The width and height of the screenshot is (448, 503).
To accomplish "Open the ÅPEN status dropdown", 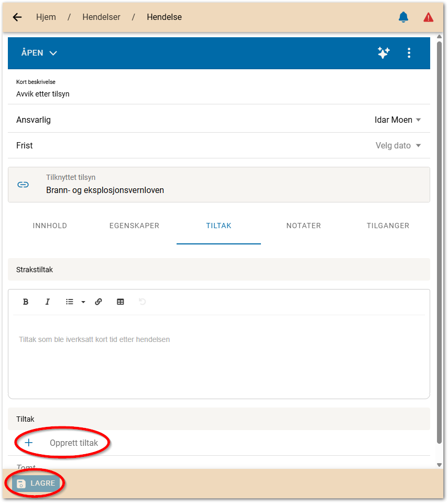I will [39, 53].
